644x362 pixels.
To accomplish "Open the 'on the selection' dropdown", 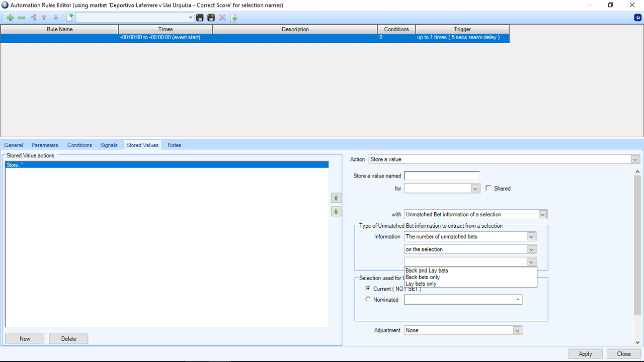I will click(470, 249).
